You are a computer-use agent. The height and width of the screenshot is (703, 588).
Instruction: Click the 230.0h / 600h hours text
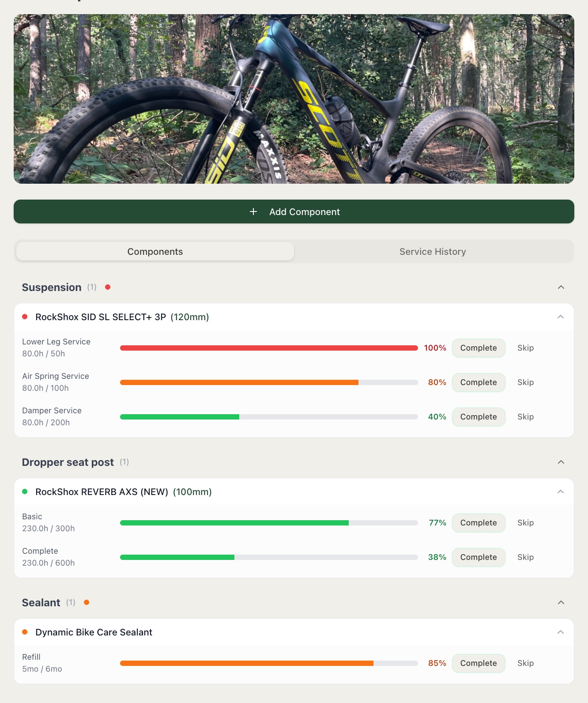coord(49,563)
